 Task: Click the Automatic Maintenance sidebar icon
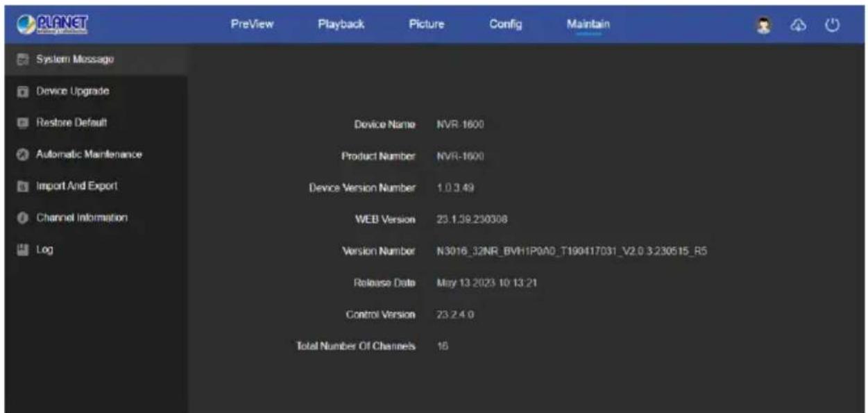click(23, 154)
